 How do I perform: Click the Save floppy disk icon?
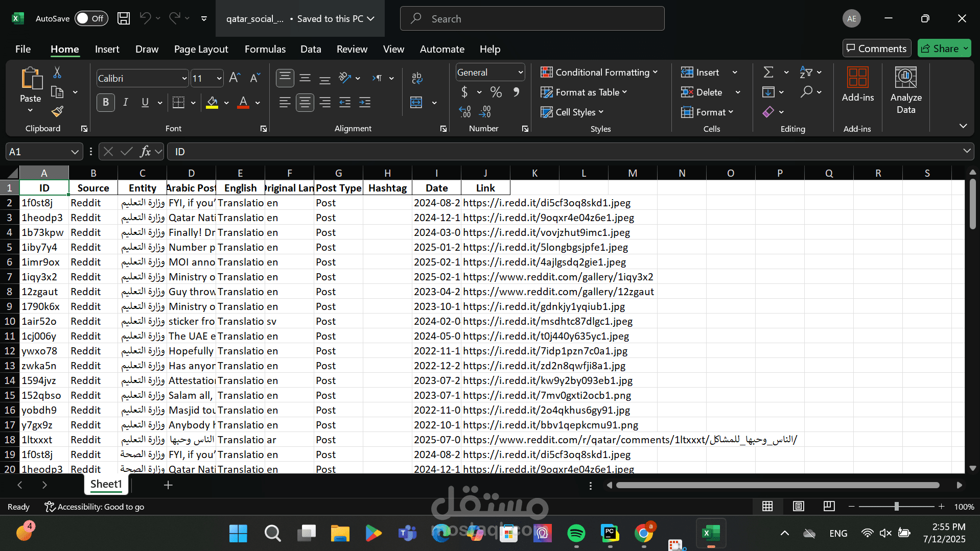point(124,19)
